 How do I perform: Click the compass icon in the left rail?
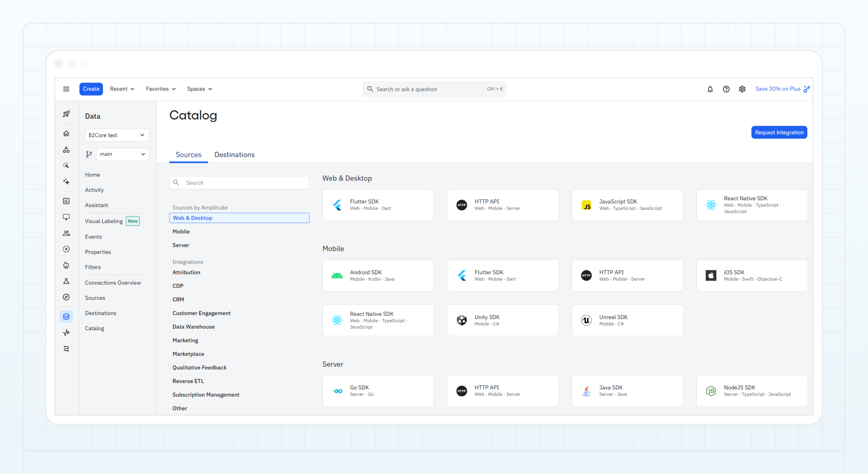[66, 297]
